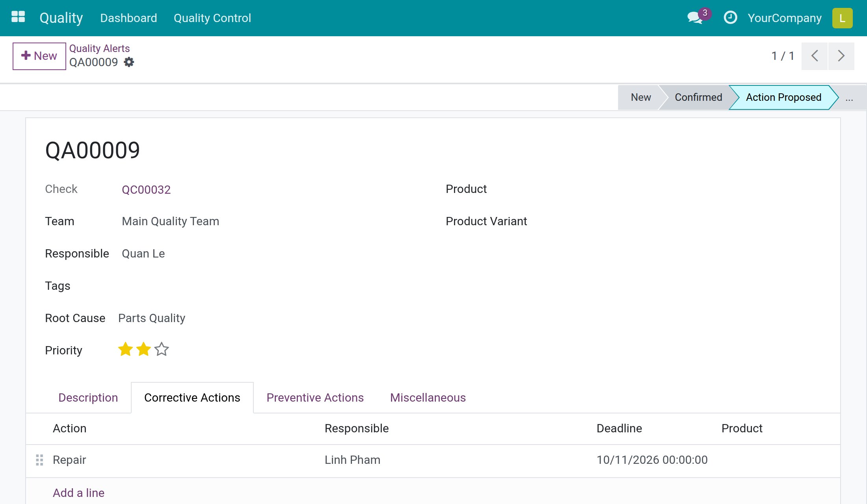Go back to Quality Alerts breadcrumb

pos(99,48)
